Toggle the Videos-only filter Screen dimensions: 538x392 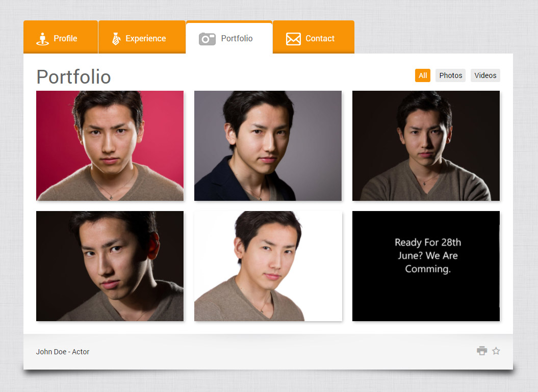[x=485, y=75]
